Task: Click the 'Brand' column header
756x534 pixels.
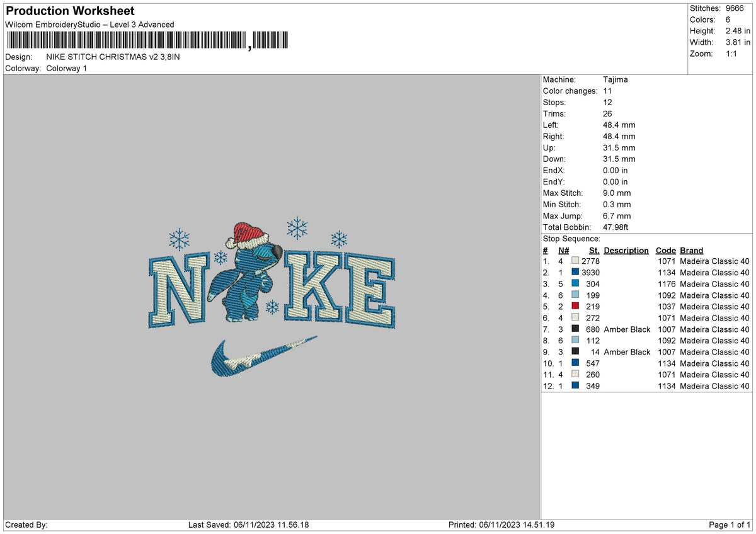Action: (x=692, y=250)
